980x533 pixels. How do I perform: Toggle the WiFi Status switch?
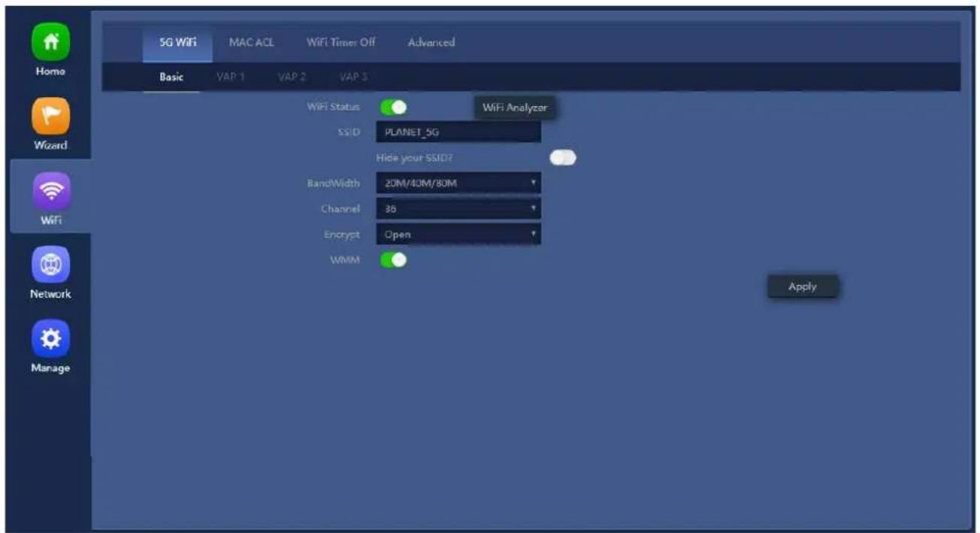coord(393,108)
